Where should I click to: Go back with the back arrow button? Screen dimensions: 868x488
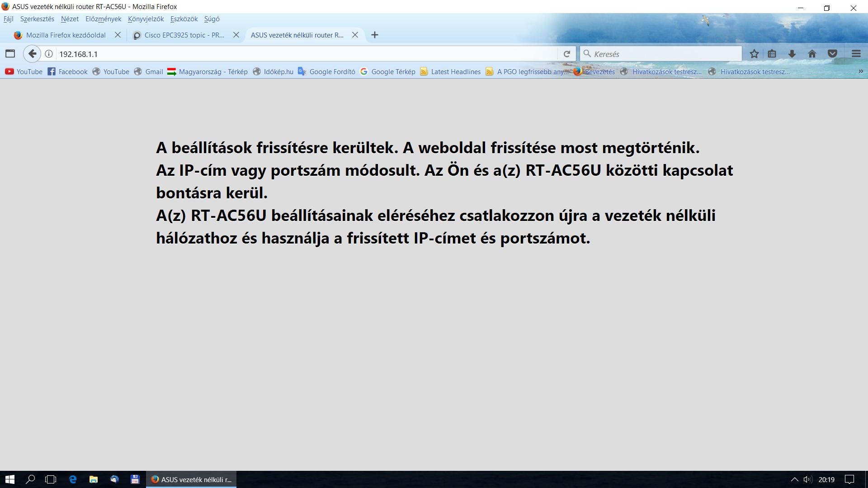pos(32,54)
